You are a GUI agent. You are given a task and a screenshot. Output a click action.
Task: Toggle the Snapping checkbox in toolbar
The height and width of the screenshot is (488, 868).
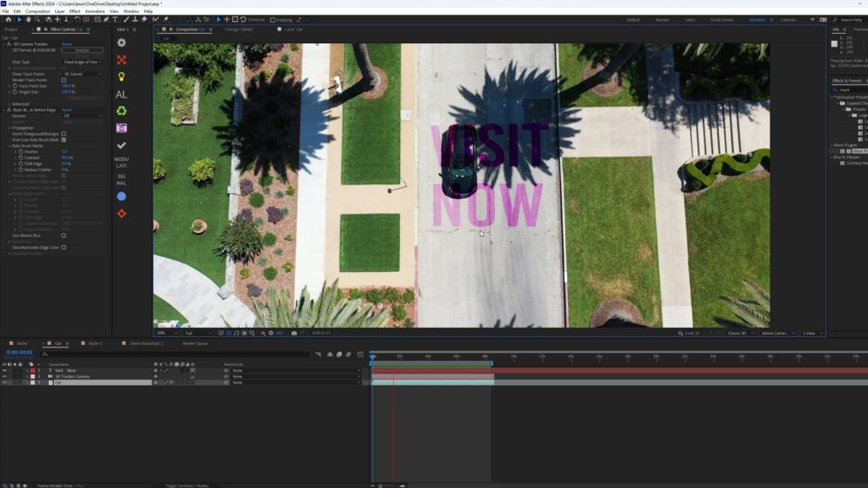pyautogui.click(x=272, y=20)
